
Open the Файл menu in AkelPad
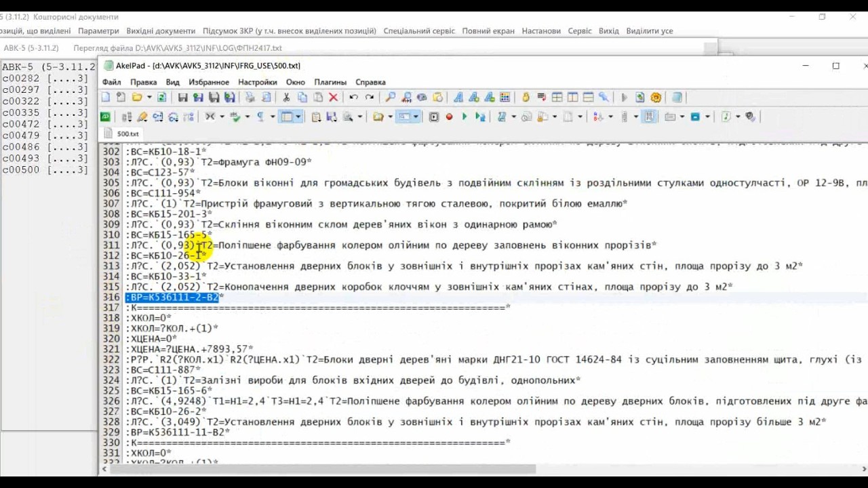pos(112,82)
